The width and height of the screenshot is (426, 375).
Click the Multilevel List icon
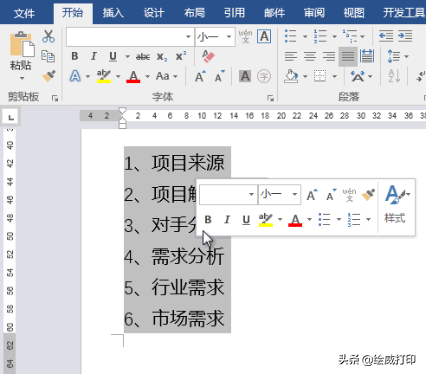pos(350,36)
